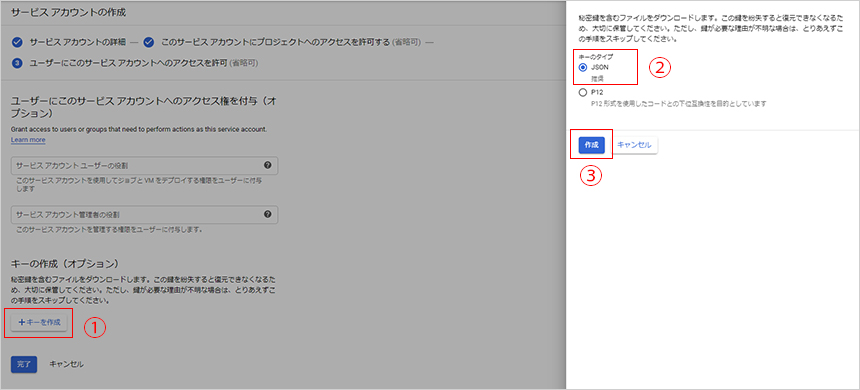This screenshot has height=390, width=860.
Task: Click the キーのタイプ label
Action: (597, 56)
